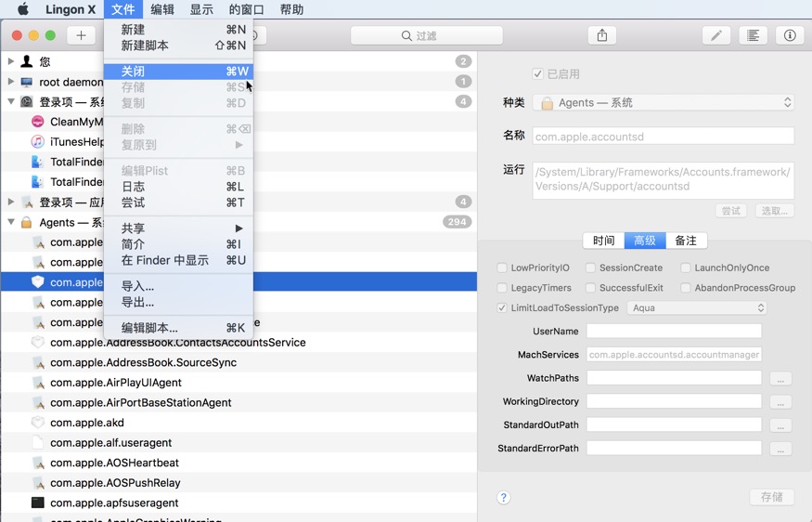The height and width of the screenshot is (522, 812).
Task: Expand the 您 group
Action: [x=10, y=61]
